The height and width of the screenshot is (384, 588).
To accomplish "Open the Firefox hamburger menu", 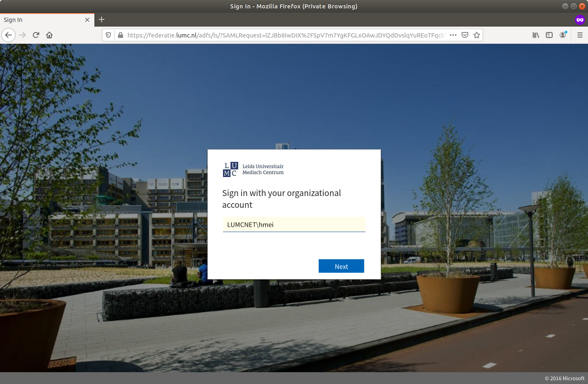I will click(x=580, y=35).
